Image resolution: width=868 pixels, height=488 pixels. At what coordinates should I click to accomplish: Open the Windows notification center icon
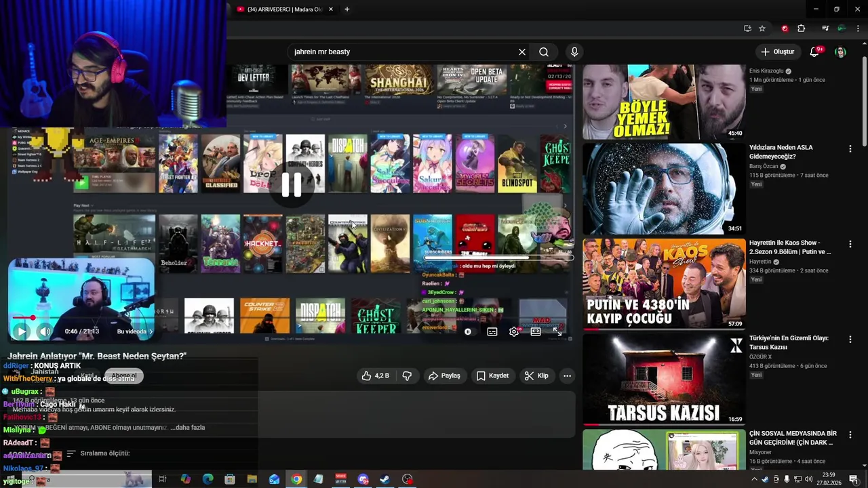[x=853, y=479]
